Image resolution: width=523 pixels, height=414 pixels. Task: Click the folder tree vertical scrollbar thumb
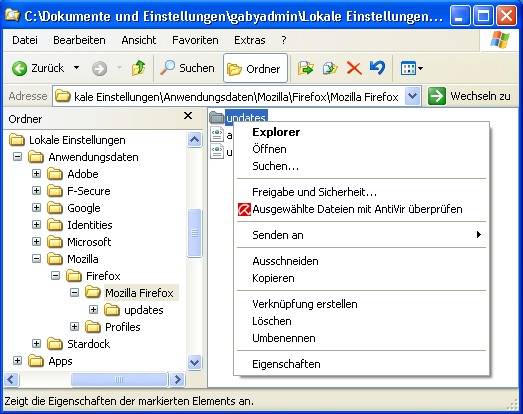[194, 233]
